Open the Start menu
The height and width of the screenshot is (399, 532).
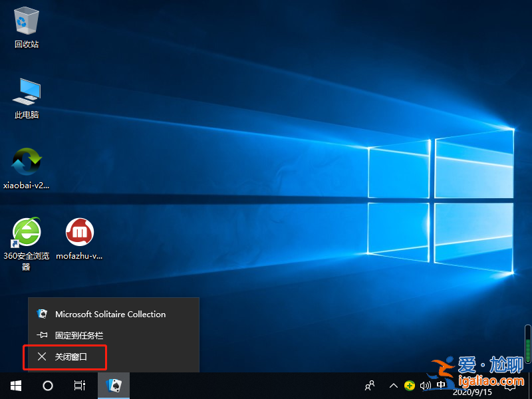(15, 386)
